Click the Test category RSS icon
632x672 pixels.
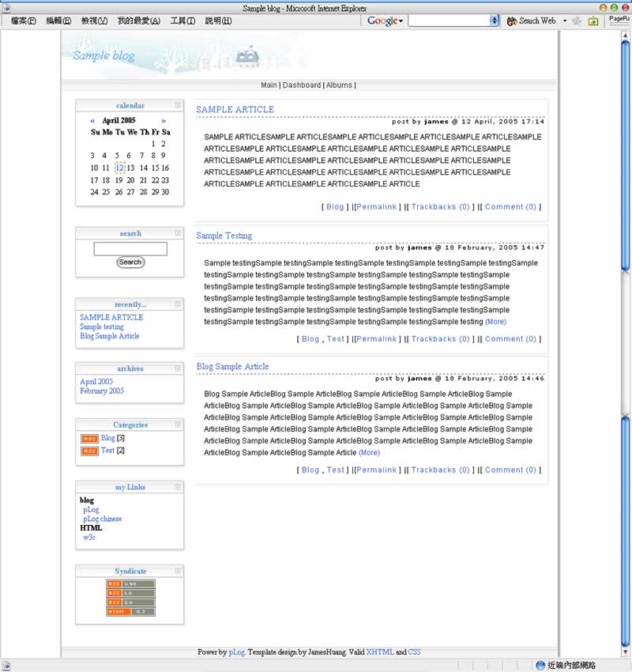pyautogui.click(x=89, y=451)
